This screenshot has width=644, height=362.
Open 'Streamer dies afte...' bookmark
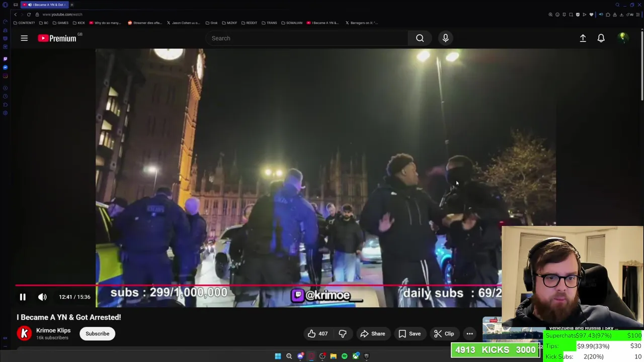tap(145, 23)
